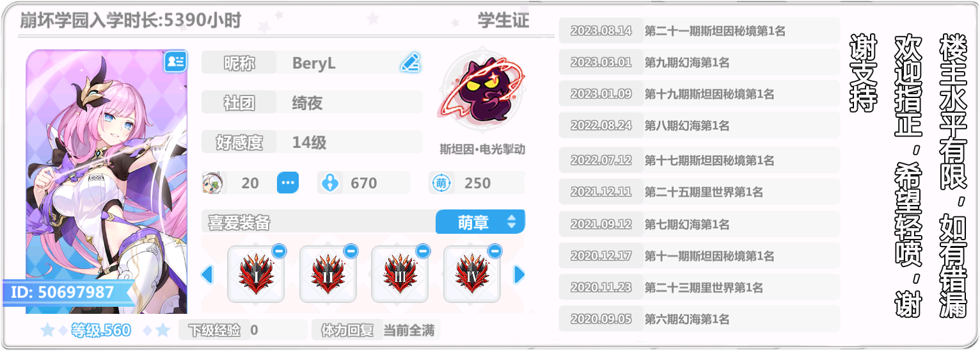The image size is (980, 351).
Task: Open the 萌章 dropdown selector
Action: (480, 222)
